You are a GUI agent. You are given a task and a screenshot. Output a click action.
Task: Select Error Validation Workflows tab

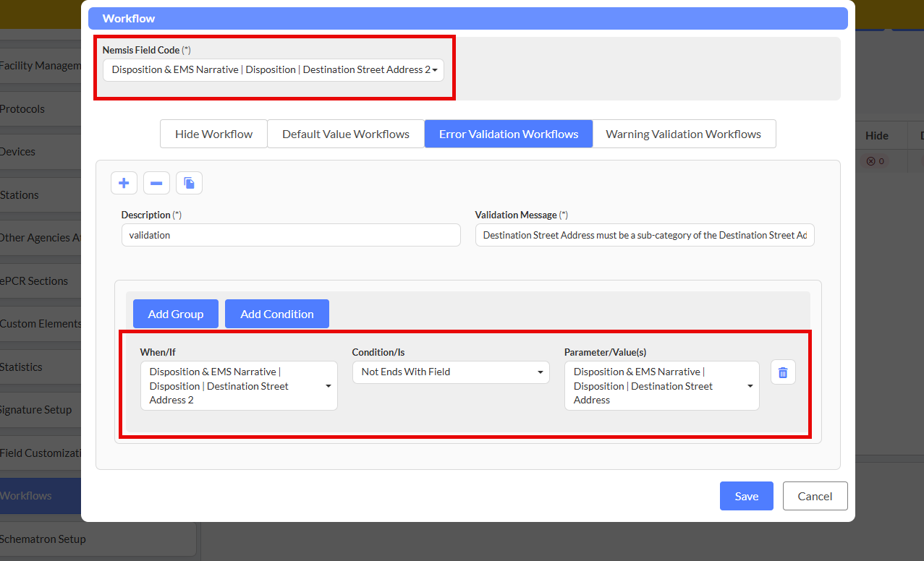[x=508, y=134]
